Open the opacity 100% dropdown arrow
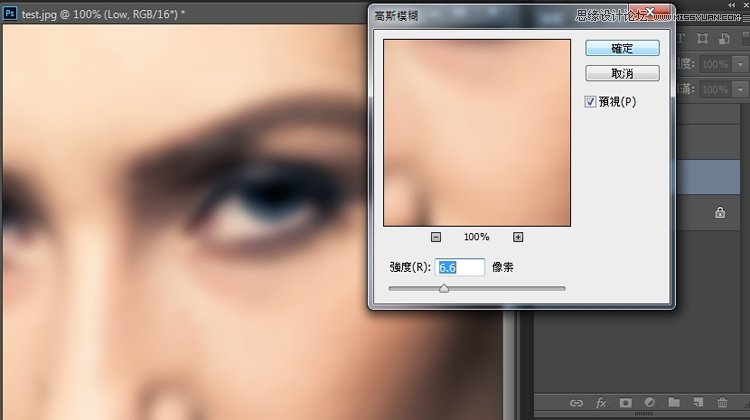The width and height of the screenshot is (750, 420). [740, 64]
